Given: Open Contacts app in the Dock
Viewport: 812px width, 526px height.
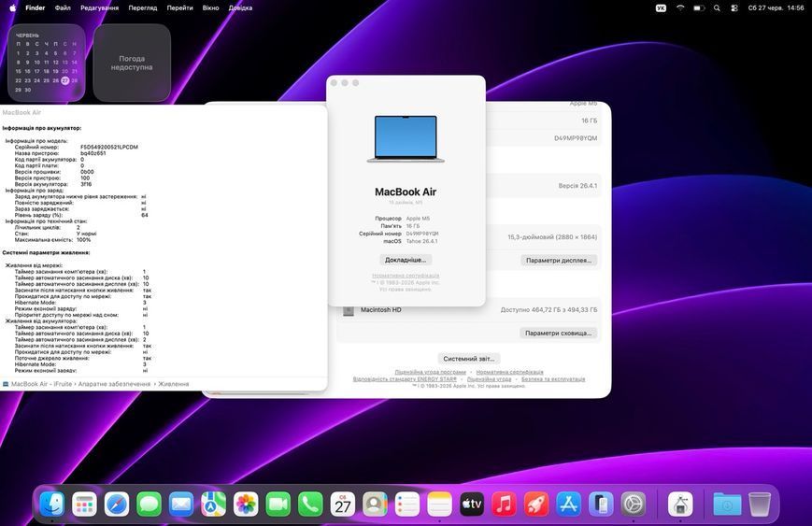Looking at the screenshot, I should tap(375, 504).
